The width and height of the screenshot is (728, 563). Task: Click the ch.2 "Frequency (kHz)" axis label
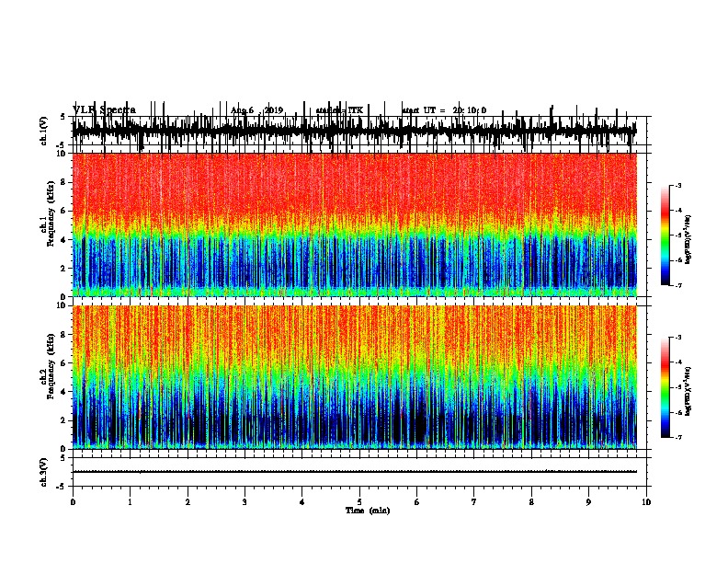point(51,366)
